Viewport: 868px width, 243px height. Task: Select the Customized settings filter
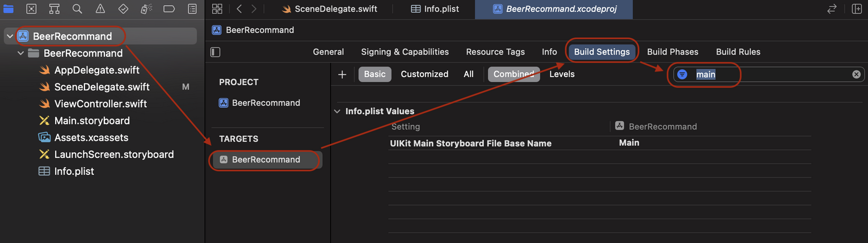424,74
